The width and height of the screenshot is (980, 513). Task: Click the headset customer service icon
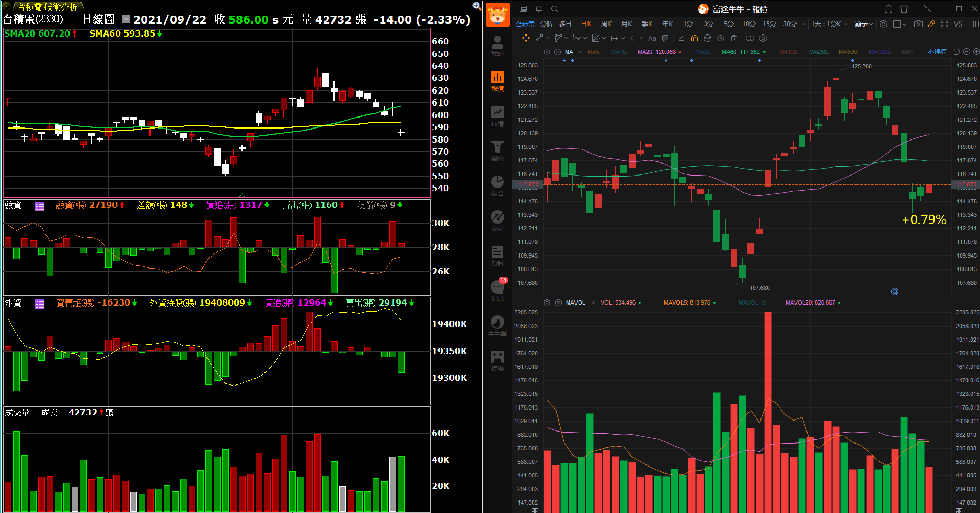point(889,9)
